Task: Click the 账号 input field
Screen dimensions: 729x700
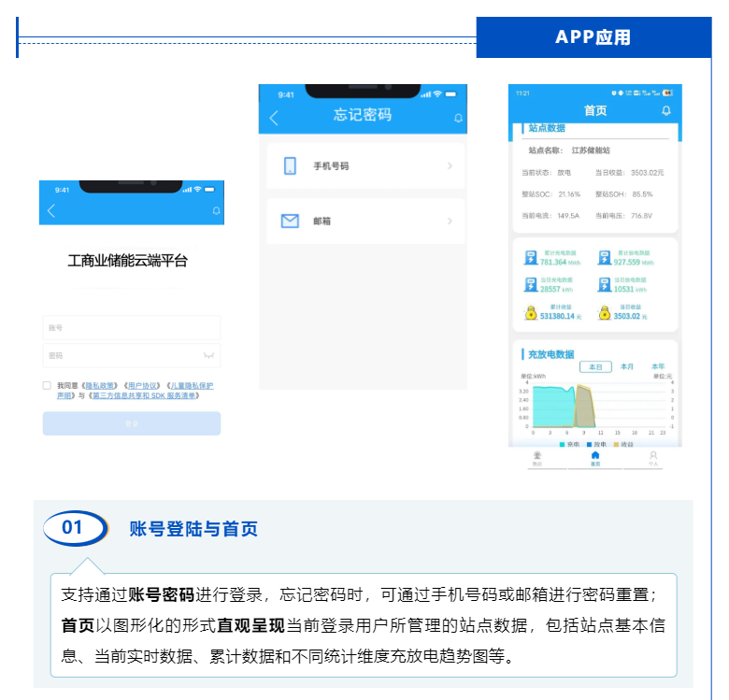Action: (131, 328)
